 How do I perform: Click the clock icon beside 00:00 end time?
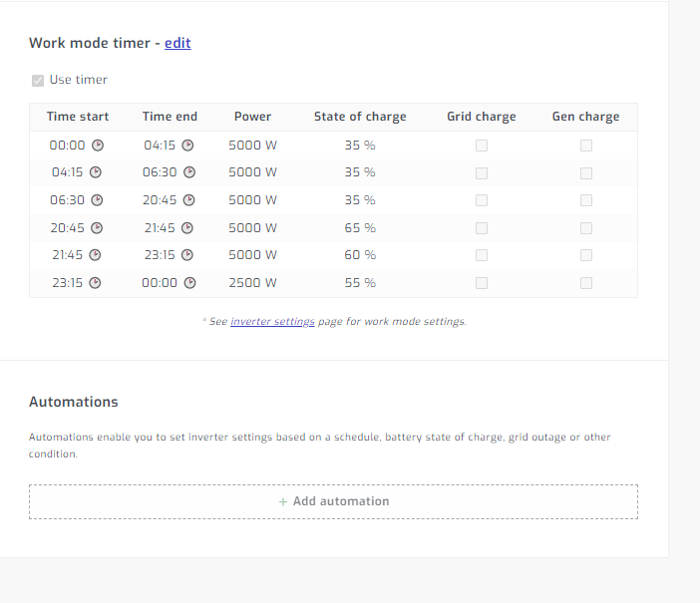pos(190,282)
